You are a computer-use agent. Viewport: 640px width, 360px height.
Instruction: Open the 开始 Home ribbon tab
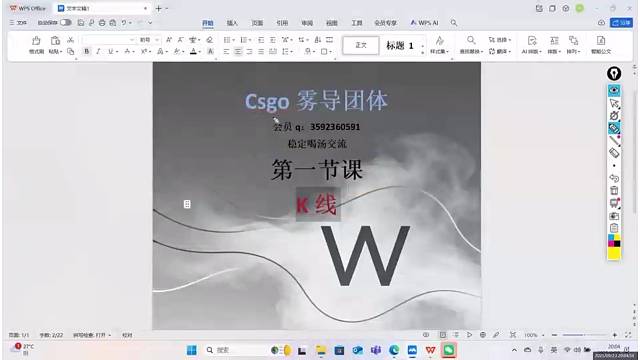[x=208, y=23]
